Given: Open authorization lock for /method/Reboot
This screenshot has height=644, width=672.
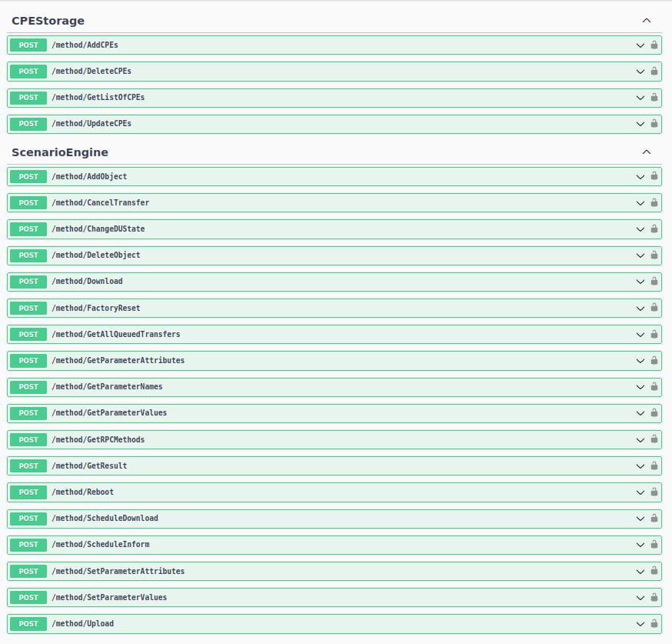Looking at the screenshot, I should [653, 492].
